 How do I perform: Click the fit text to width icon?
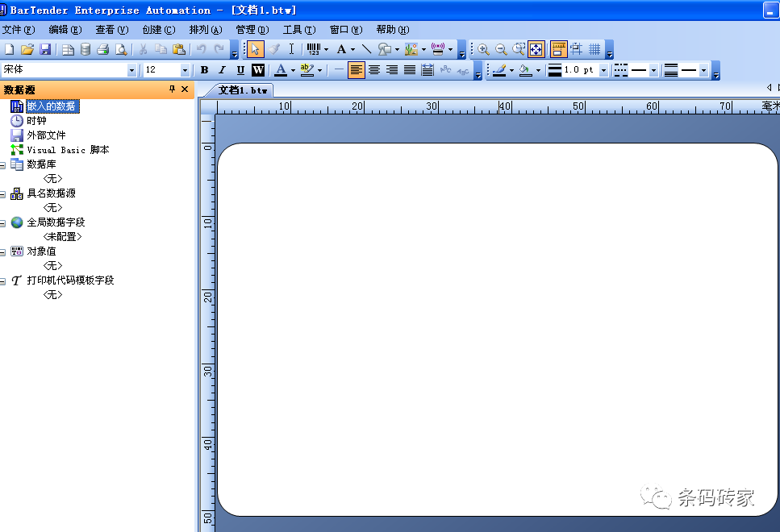click(428, 70)
